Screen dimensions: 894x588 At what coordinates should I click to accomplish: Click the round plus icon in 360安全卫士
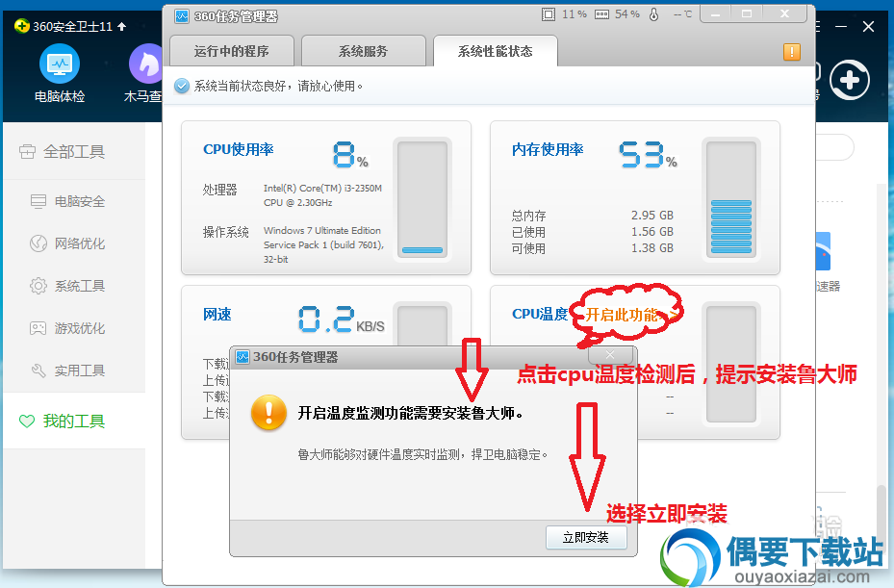tap(849, 80)
